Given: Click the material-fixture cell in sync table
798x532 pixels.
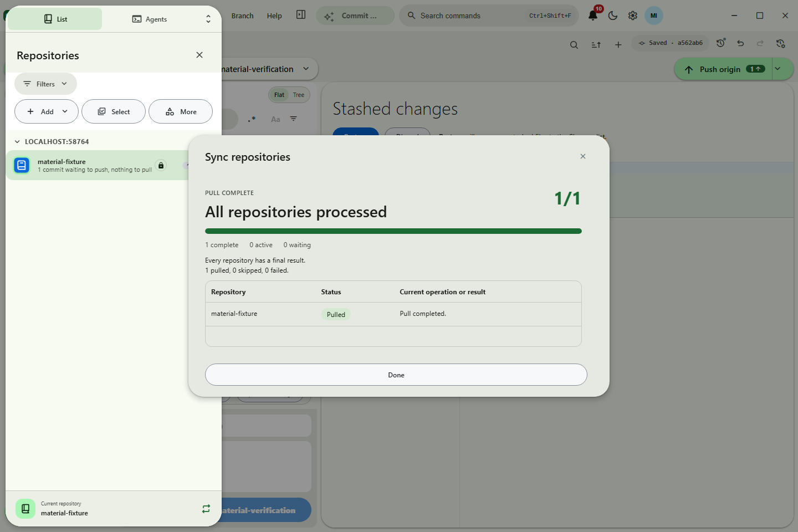Looking at the screenshot, I should [234, 314].
